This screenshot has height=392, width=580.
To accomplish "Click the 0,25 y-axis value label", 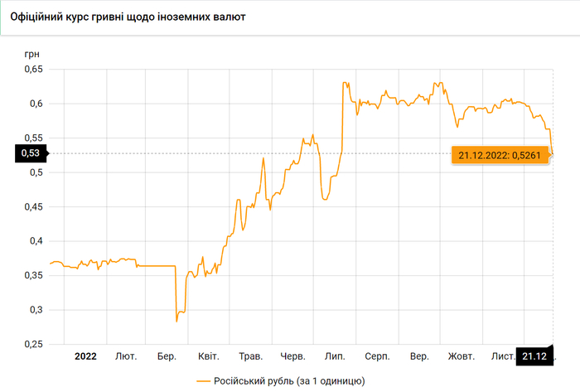I will tap(31, 344).
